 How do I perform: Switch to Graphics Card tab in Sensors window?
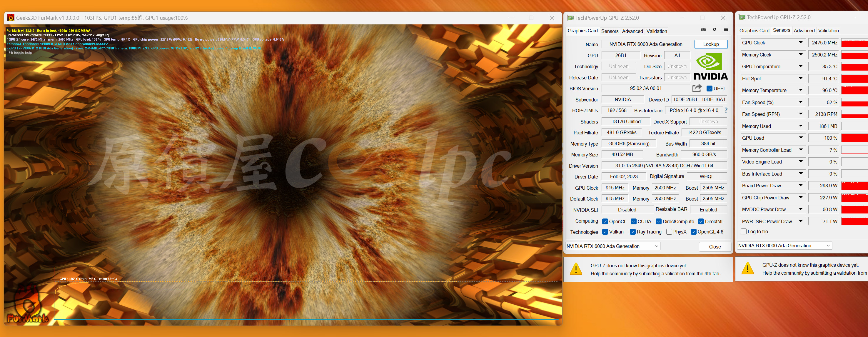(x=754, y=31)
